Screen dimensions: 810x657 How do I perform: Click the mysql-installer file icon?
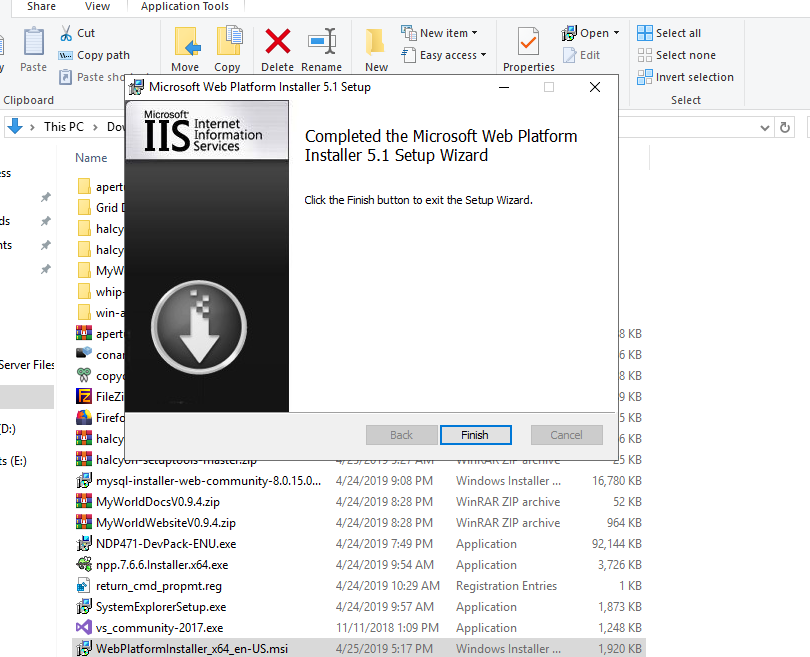click(84, 480)
